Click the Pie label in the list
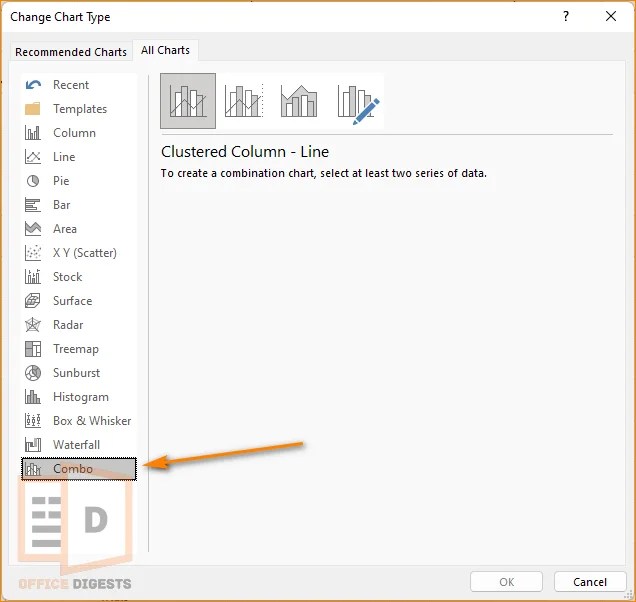The width and height of the screenshot is (636, 602). point(61,181)
